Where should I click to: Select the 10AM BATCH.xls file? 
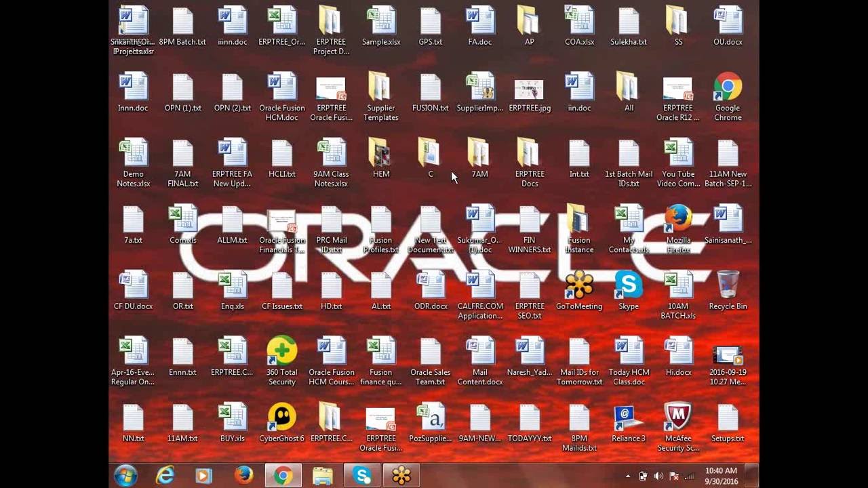point(678,295)
